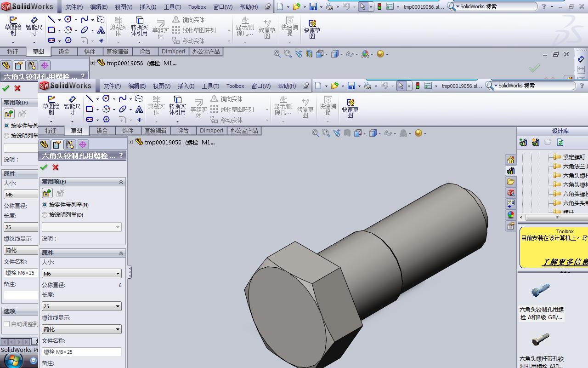This screenshot has height=368, width=588.
Task: Open ConfigurationManager tab in the front window
Action: point(70,144)
